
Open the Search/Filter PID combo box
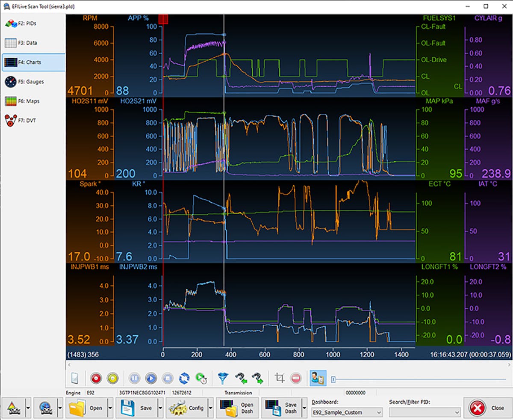[424, 412]
